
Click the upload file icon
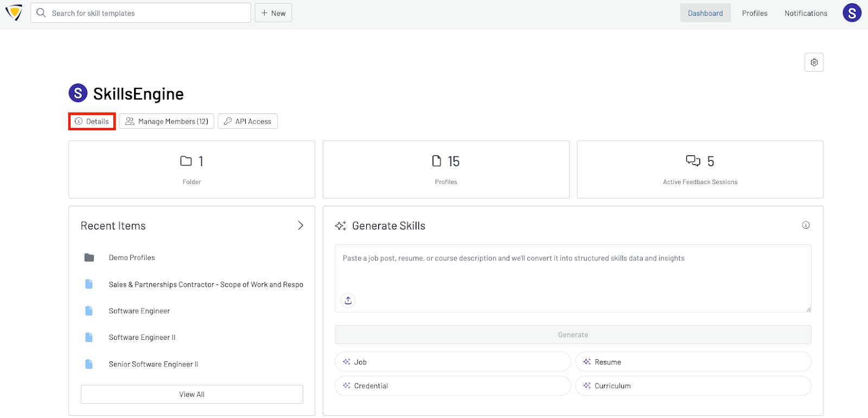point(348,300)
